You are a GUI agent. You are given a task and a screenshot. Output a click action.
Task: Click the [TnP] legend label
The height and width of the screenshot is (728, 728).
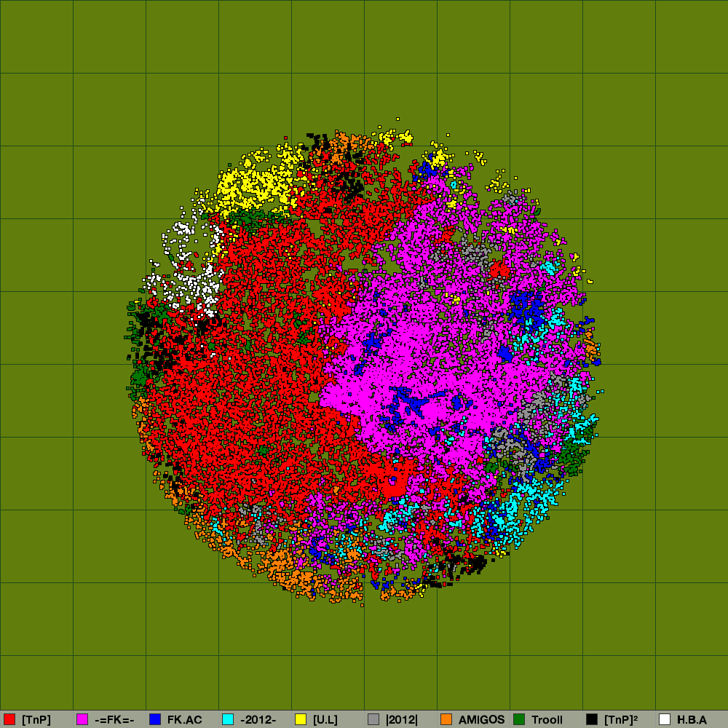click(x=36, y=720)
